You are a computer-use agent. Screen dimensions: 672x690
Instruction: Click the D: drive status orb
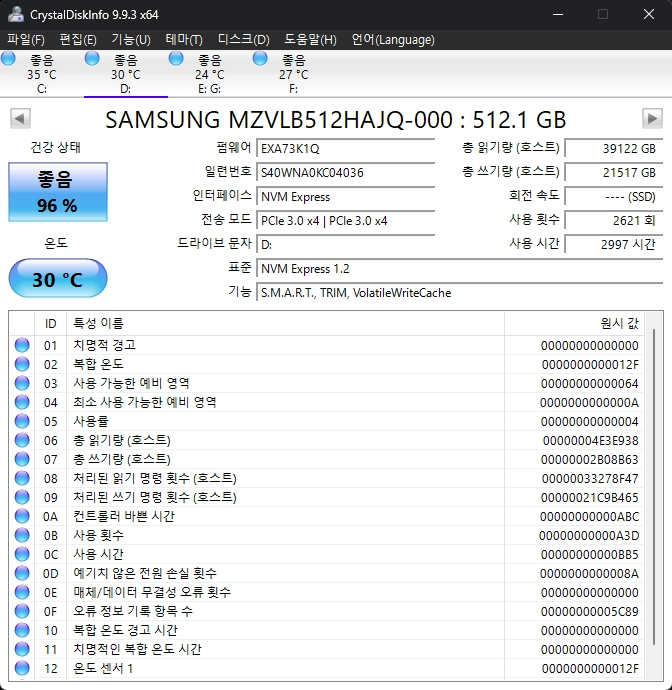point(92,59)
